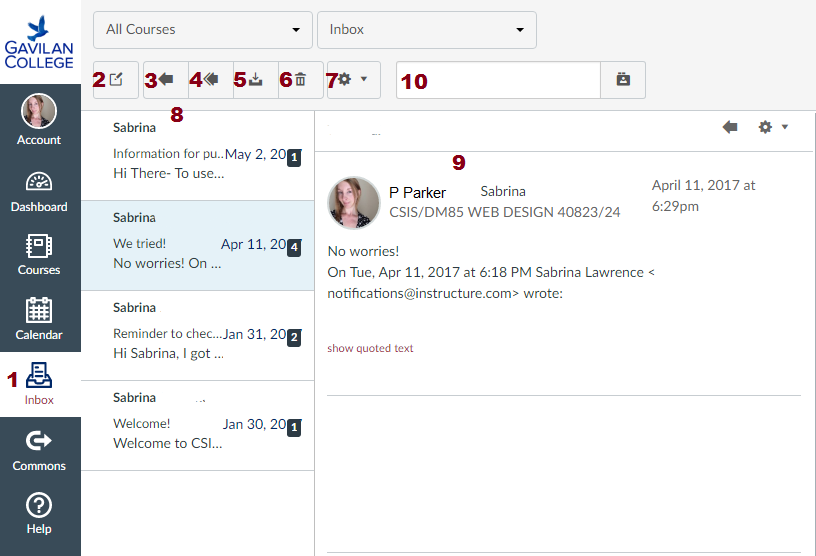816x556 pixels.
Task: Archive the selected conversation
Action: pyautogui.click(x=256, y=80)
